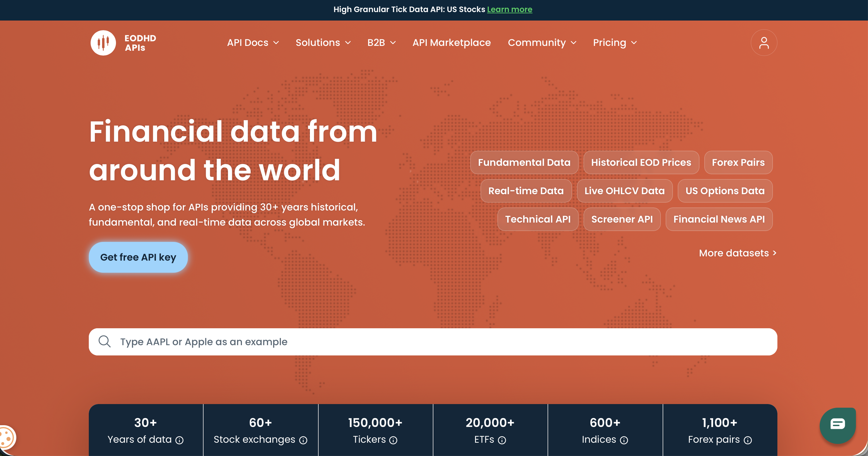Expand the Solutions dropdown menu

point(323,43)
